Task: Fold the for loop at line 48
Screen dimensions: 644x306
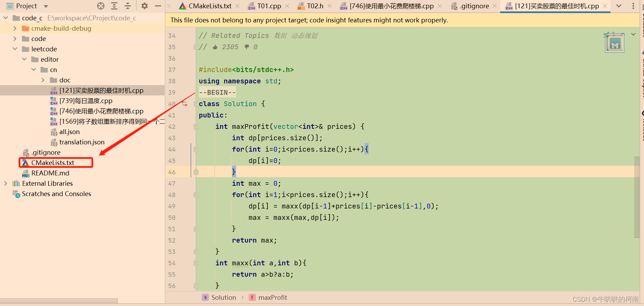Action: (x=196, y=195)
